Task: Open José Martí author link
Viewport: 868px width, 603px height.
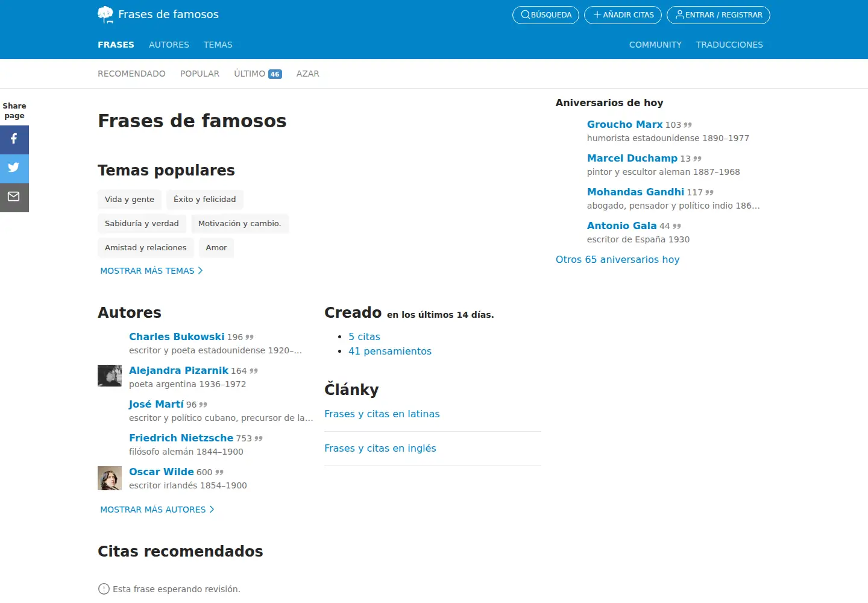Action: coord(156,404)
